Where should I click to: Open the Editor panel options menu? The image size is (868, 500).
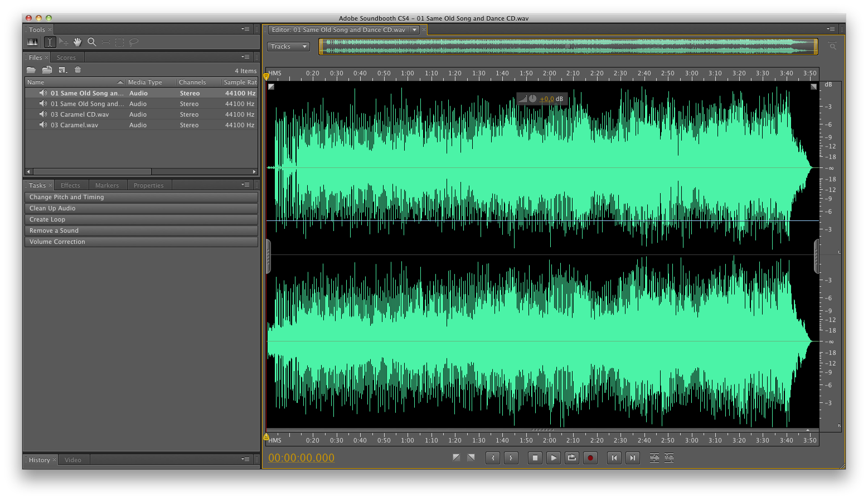(831, 29)
